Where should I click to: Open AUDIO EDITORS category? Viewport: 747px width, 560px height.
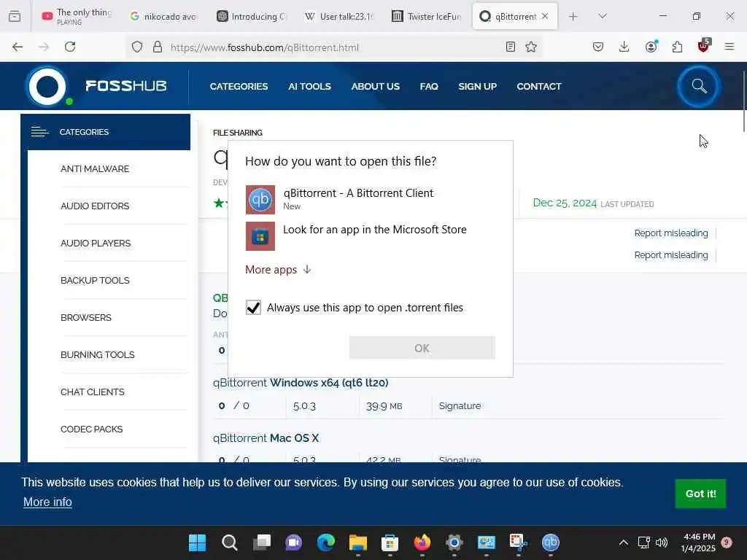(x=95, y=206)
